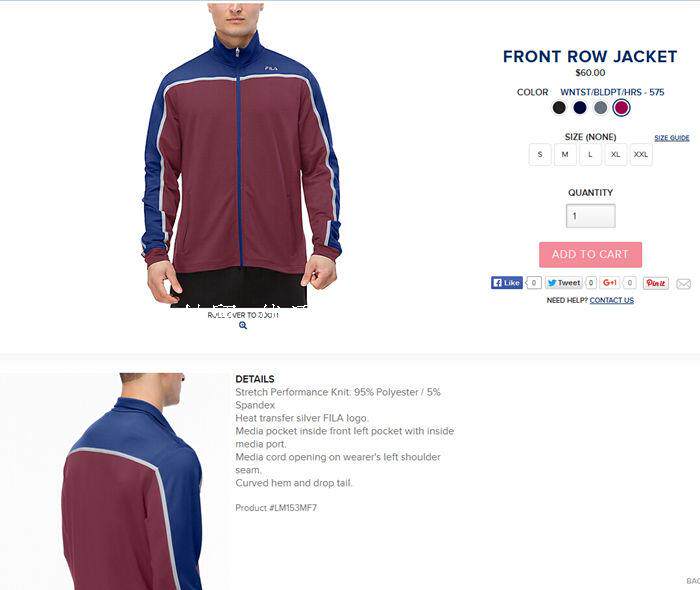Choose the black color swatch
Screen dimensions: 700x590
tap(559, 108)
